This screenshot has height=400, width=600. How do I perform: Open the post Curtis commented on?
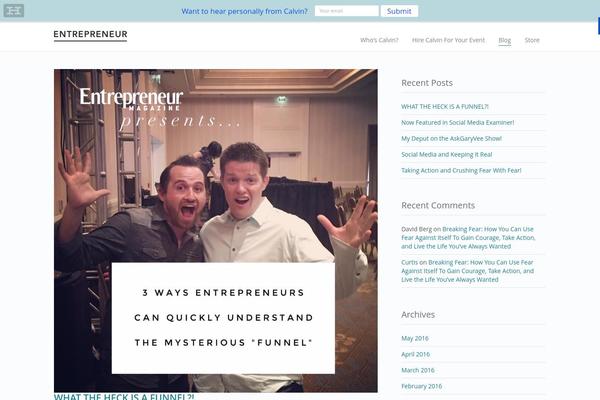[468, 271]
